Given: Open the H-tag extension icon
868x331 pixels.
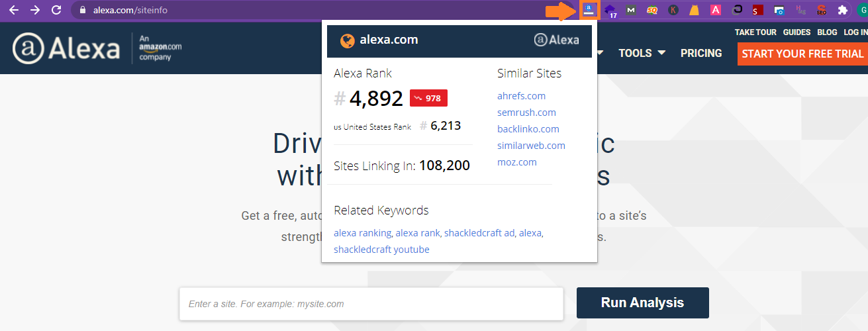Looking at the screenshot, I should [x=800, y=10].
